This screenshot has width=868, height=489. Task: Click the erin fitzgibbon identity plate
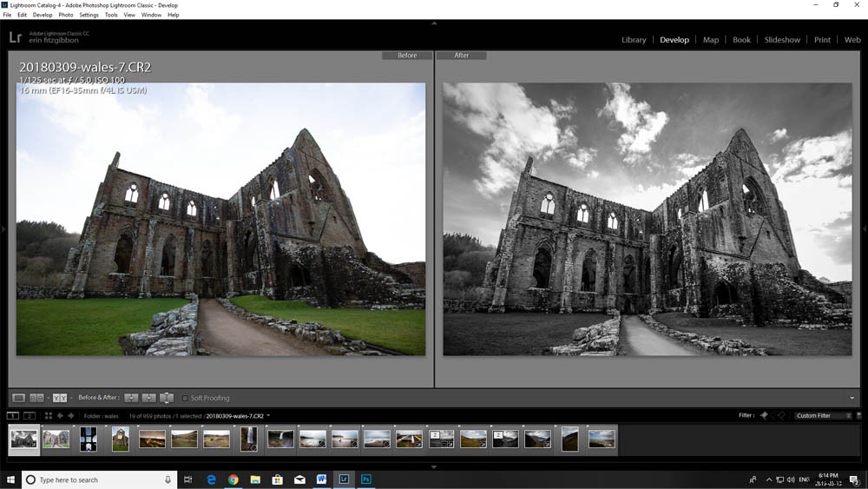[54, 41]
